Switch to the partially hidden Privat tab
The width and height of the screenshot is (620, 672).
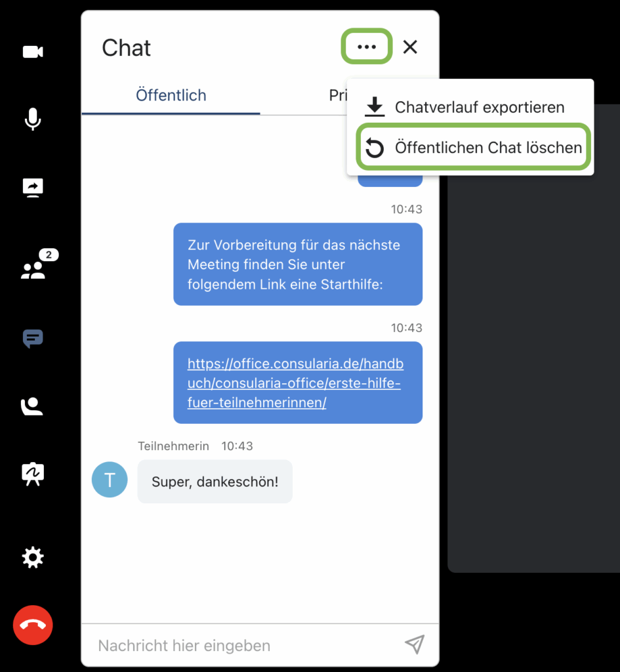(338, 95)
